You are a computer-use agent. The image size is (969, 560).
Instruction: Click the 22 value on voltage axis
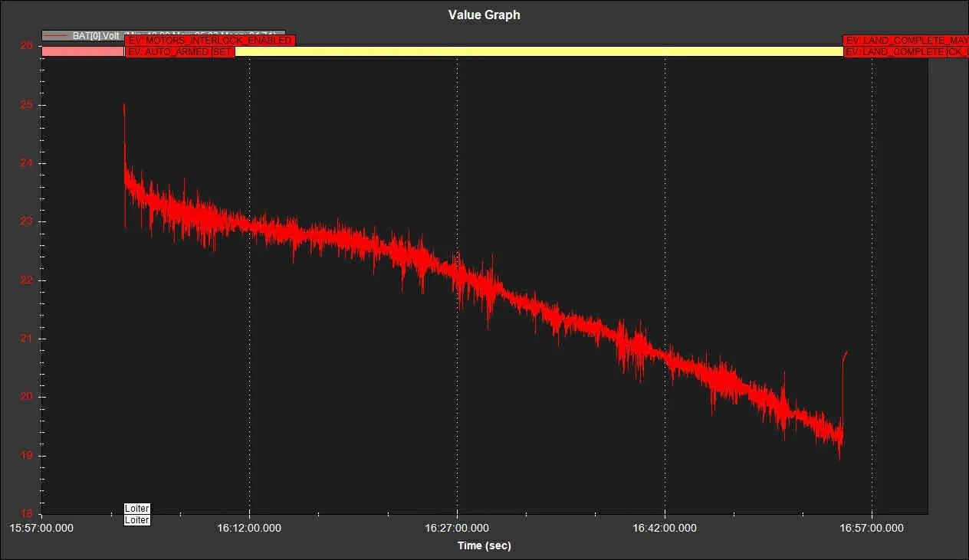pyautogui.click(x=26, y=280)
